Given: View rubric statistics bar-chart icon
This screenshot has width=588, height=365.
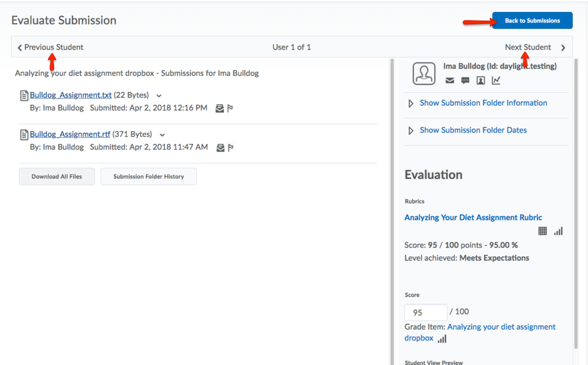Looking at the screenshot, I should pyautogui.click(x=558, y=231).
